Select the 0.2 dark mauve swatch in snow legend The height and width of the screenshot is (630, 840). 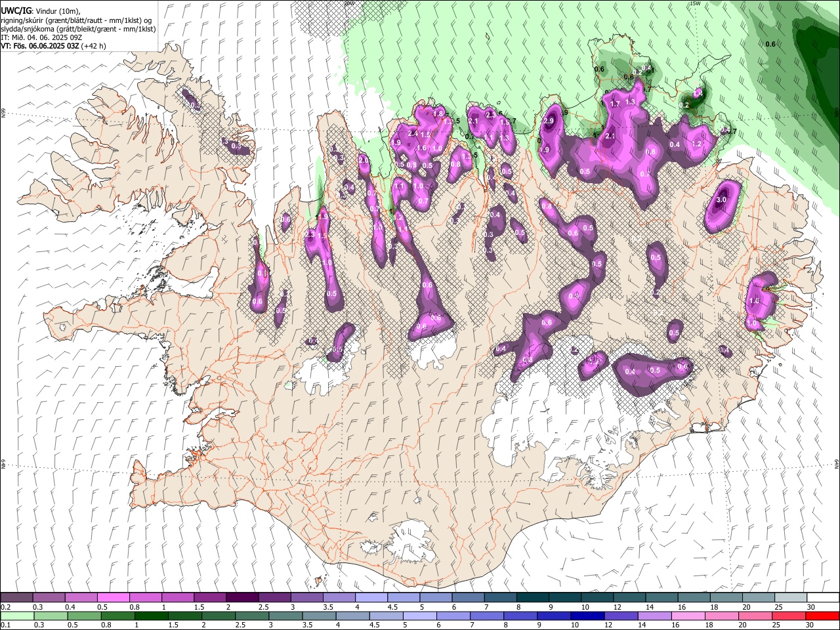tap(16, 598)
